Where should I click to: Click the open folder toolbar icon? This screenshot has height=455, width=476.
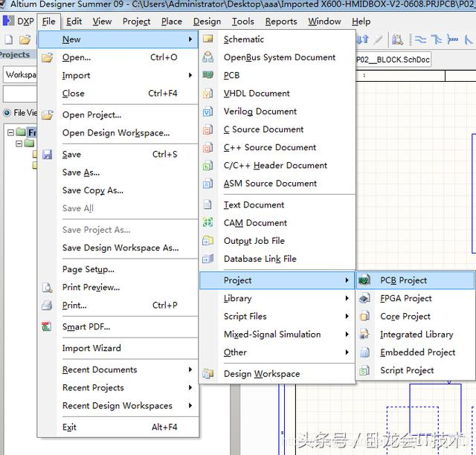point(25,39)
